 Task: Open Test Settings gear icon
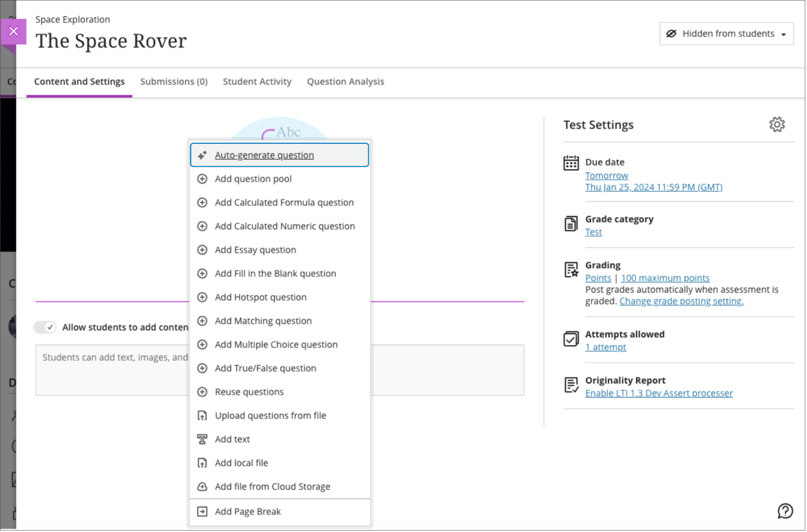tap(777, 125)
